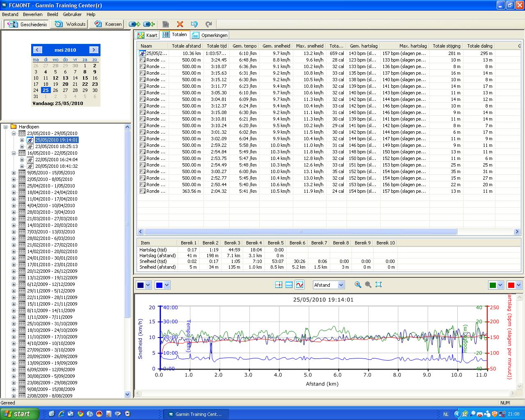Click the red X delete icon
Viewport: 525px width, 420px height.
click(180, 24)
